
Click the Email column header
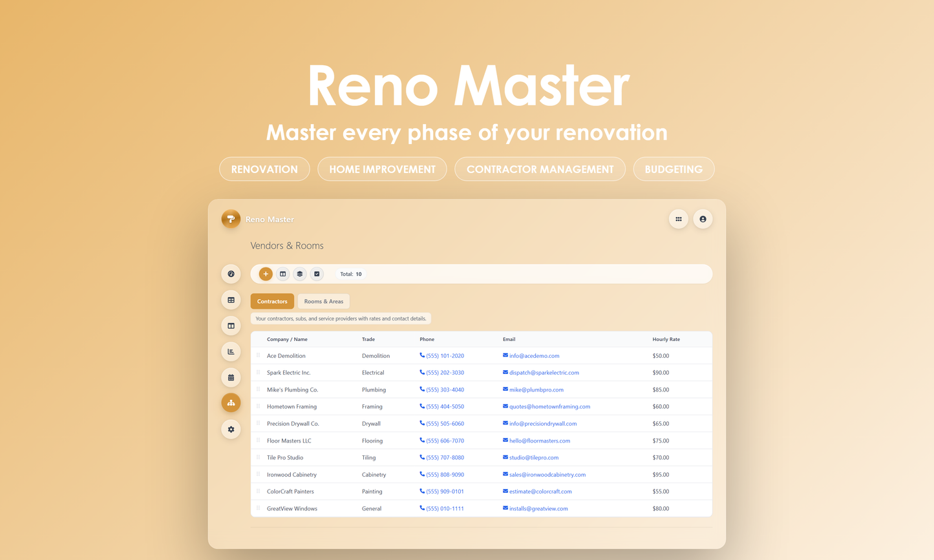509,339
